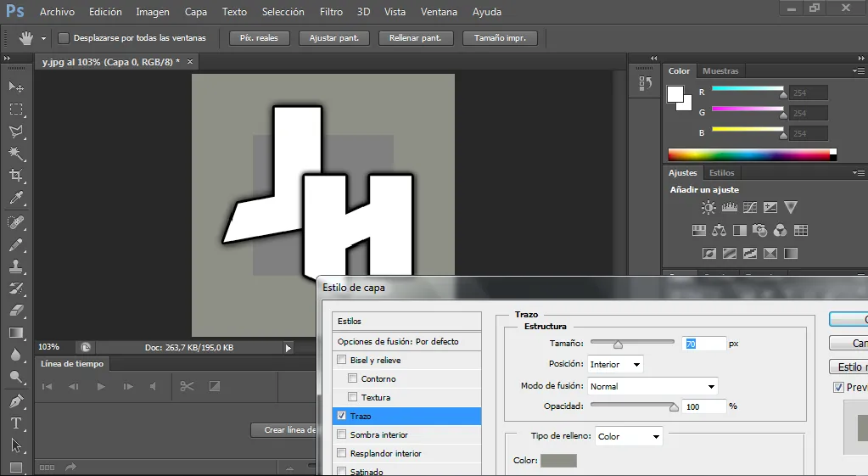Collapse the right panels dock
This screenshot has width=868, height=476.
861,58
